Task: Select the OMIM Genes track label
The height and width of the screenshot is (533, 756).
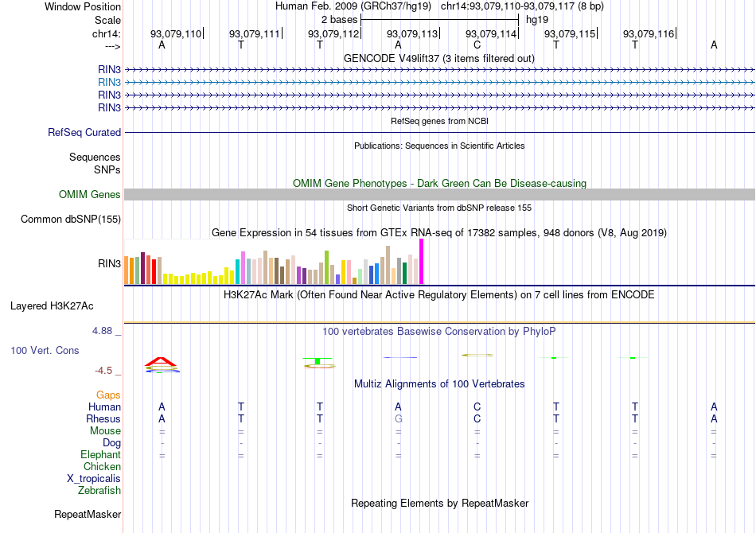Action: (90, 195)
